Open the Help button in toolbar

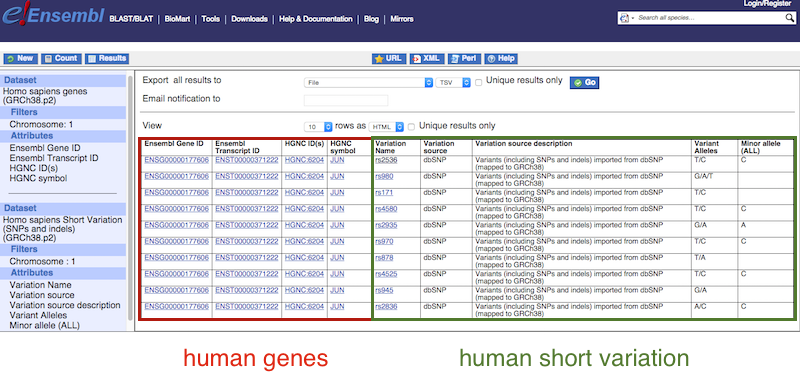[501, 59]
